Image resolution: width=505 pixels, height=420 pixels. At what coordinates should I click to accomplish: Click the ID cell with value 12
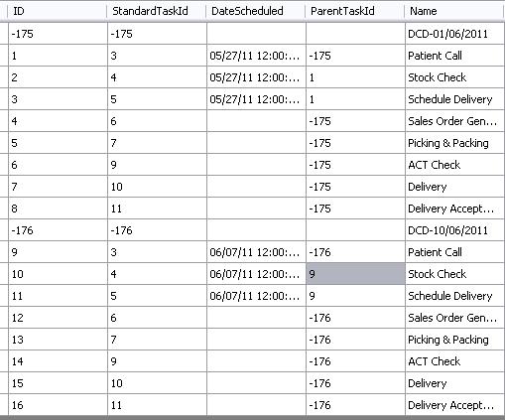pyautogui.click(x=58, y=318)
